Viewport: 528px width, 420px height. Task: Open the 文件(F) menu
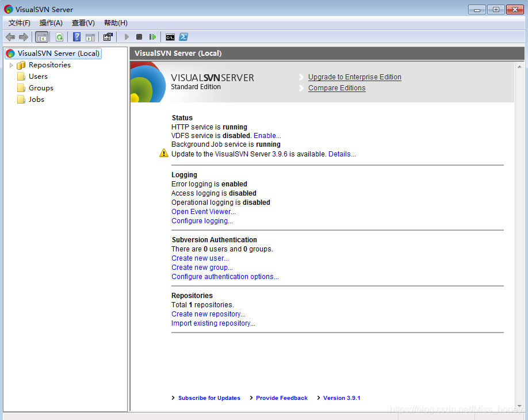tap(19, 23)
